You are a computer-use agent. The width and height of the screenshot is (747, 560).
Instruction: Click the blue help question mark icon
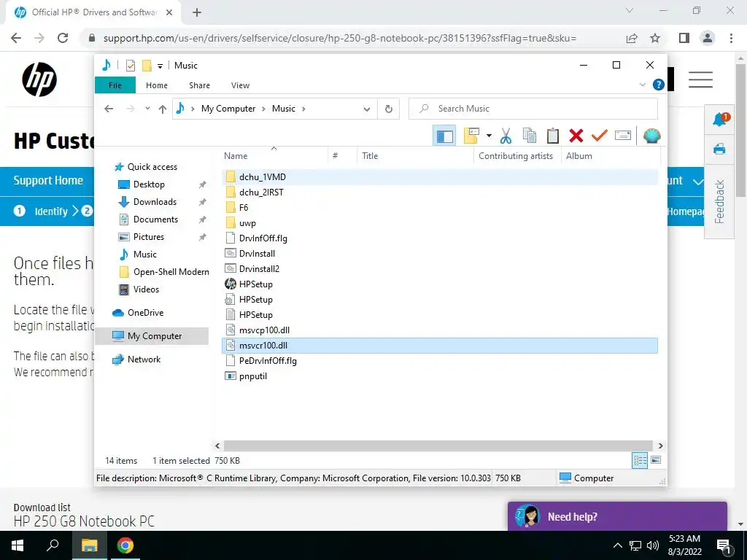pyautogui.click(x=659, y=85)
